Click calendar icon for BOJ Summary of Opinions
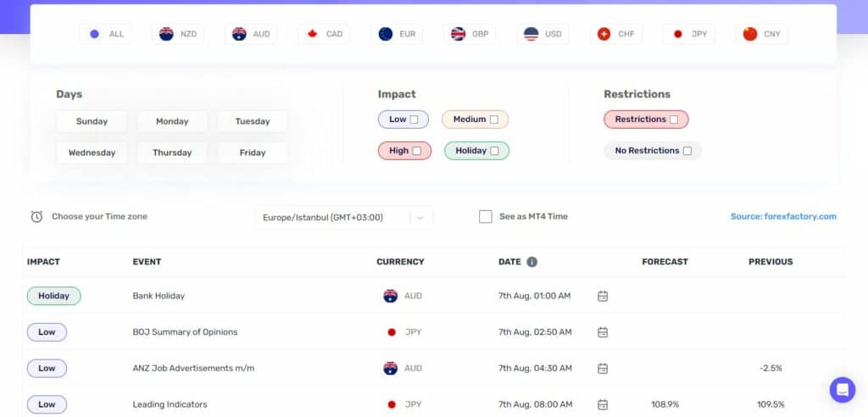Viewport: 868px width, 417px height. point(603,332)
